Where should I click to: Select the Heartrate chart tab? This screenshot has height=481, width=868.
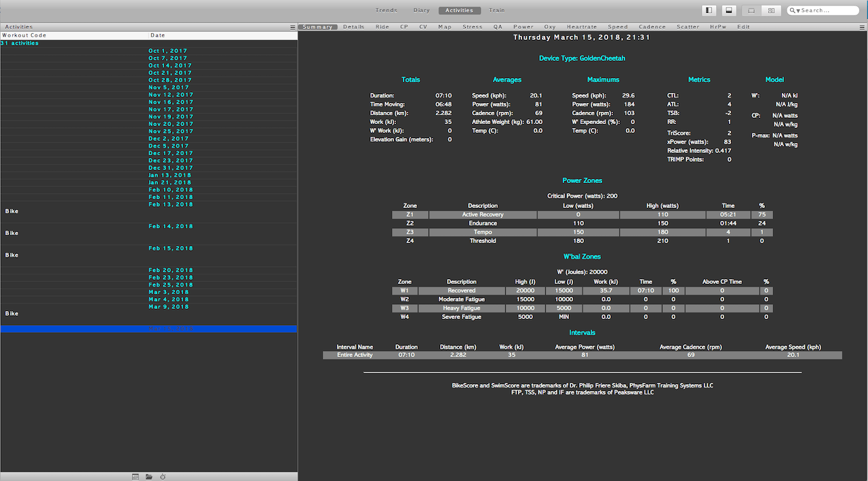coord(582,27)
